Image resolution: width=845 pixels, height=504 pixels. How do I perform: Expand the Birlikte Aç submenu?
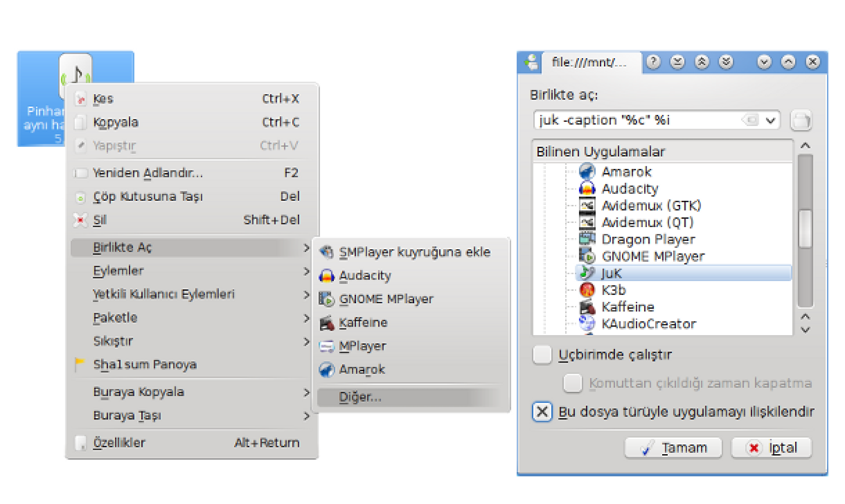(306, 247)
